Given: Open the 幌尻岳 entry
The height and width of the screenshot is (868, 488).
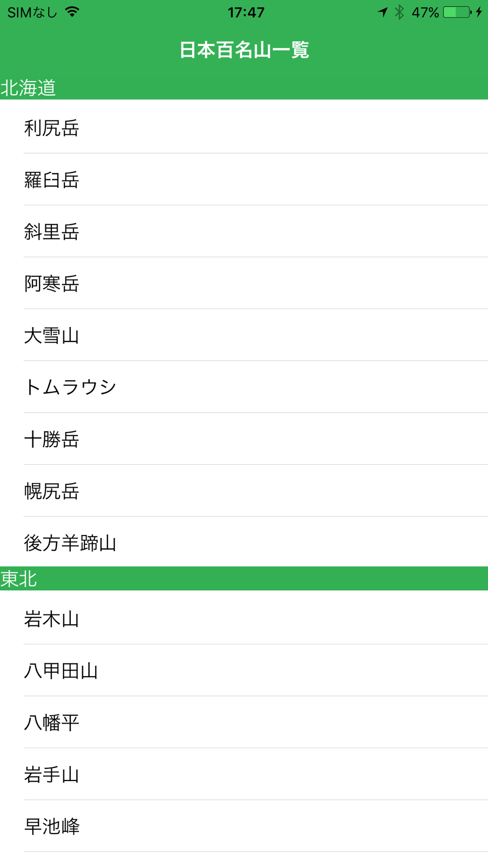Looking at the screenshot, I should pyautogui.click(x=244, y=491).
